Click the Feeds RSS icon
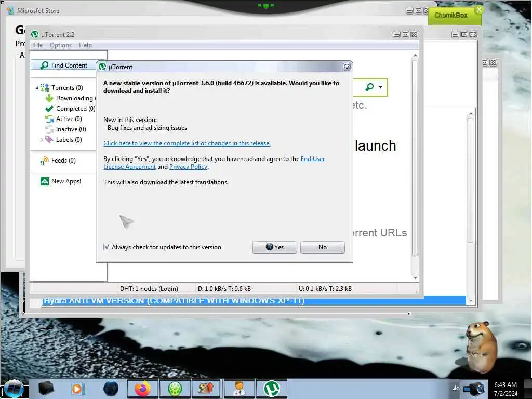Screen dimensions: 532x399 point(45,161)
